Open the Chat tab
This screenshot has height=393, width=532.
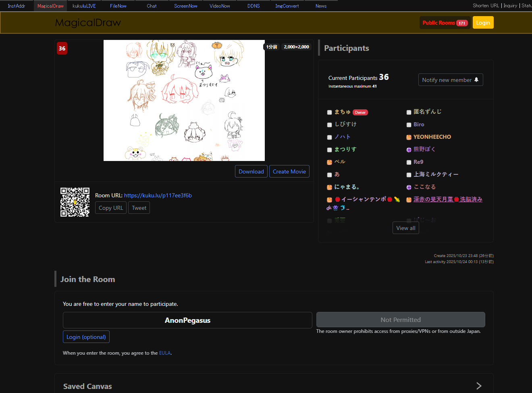152,6
